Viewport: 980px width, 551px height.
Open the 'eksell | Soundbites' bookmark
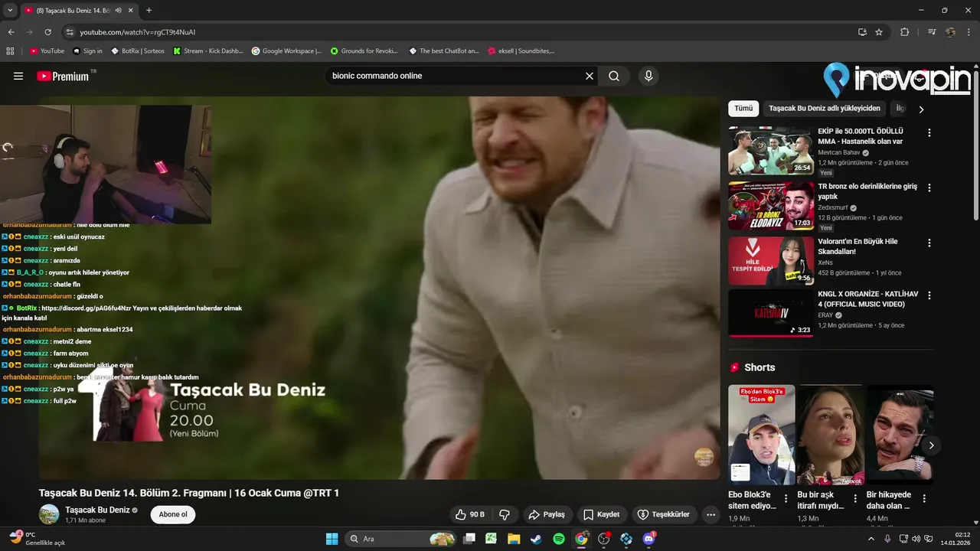(521, 51)
